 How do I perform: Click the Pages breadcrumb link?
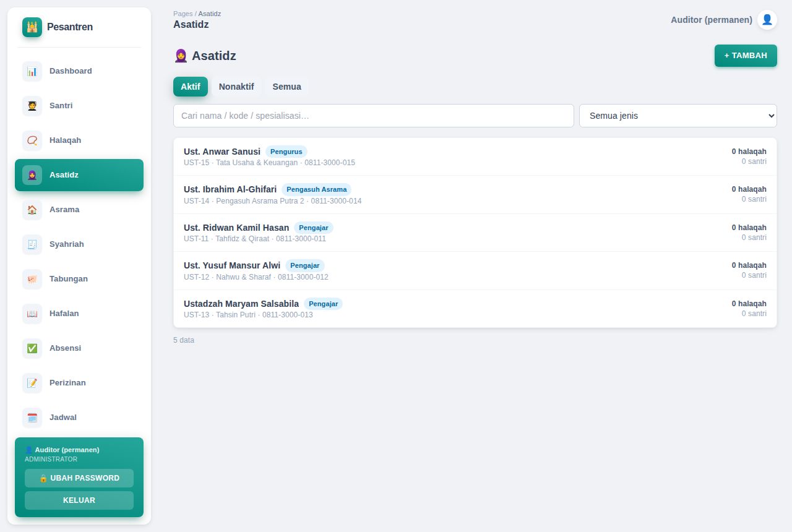click(x=183, y=14)
